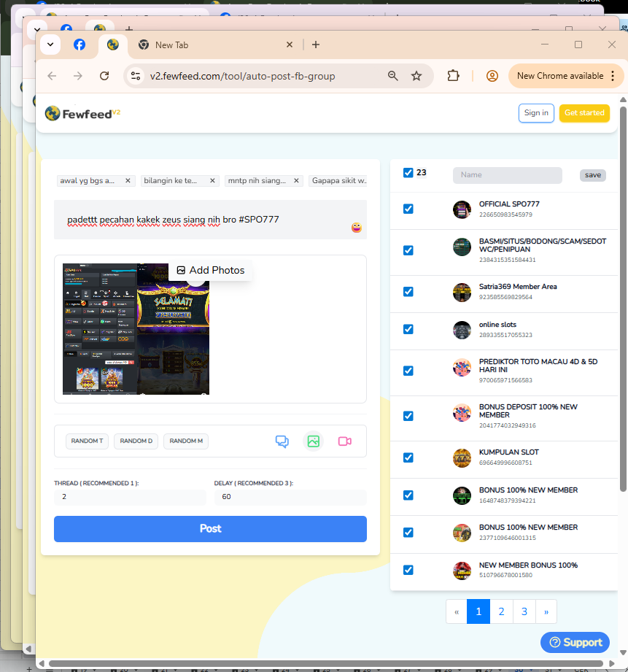Uncheck PREDIKTOR TOTO MACAU checkbox
This screenshot has width=628, height=672.
[x=408, y=371]
